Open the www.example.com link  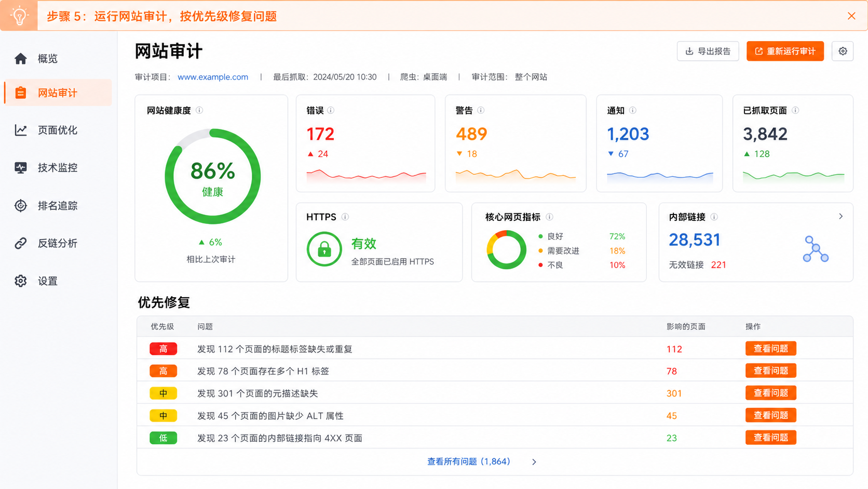tap(213, 77)
